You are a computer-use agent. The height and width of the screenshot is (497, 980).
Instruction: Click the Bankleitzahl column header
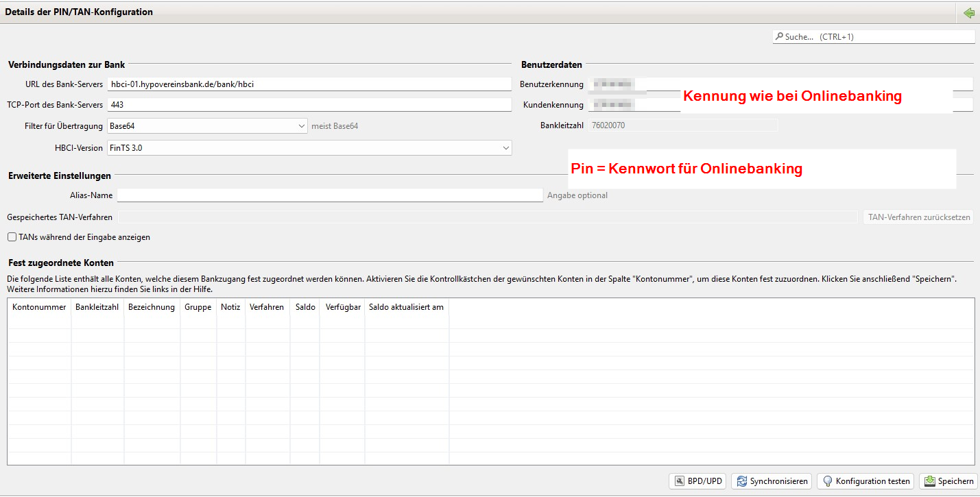click(97, 307)
